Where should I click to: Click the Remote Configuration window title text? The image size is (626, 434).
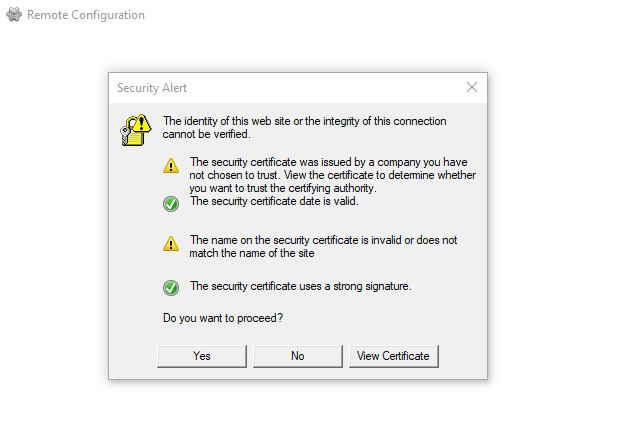click(85, 15)
